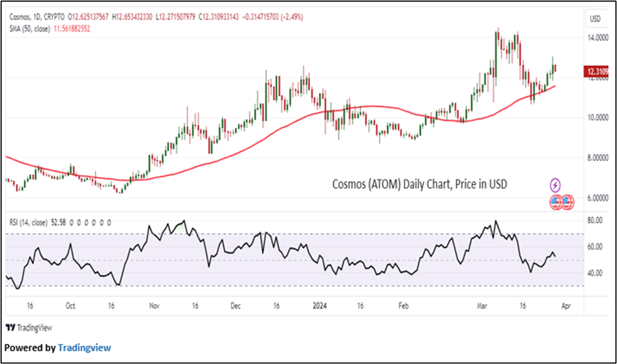617x364 pixels.
Task: Click the 8.00000 price axis label
Action: 598,158
